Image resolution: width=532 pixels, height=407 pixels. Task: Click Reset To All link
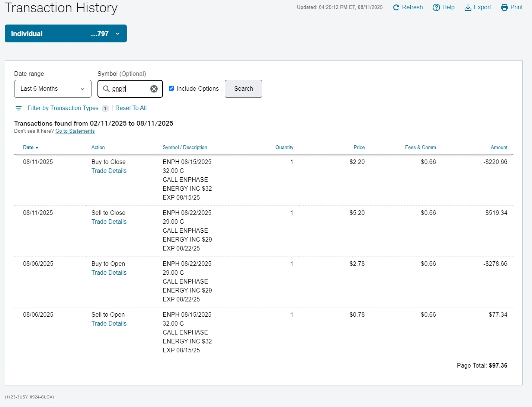131,108
